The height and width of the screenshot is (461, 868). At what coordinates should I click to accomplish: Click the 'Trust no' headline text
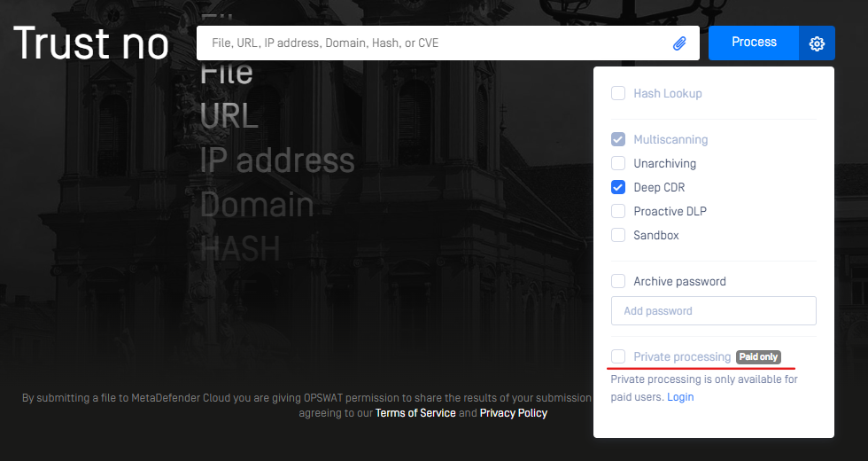[90, 43]
